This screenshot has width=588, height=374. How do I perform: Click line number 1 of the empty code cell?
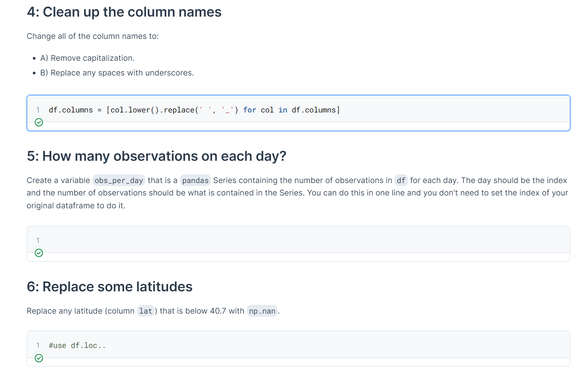[38, 240]
